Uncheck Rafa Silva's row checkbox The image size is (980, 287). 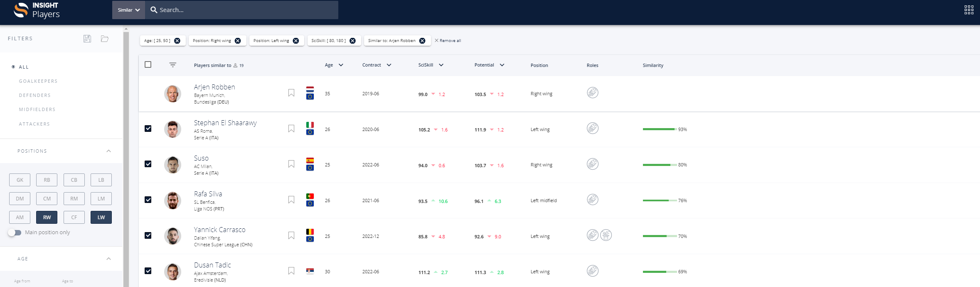(148, 200)
